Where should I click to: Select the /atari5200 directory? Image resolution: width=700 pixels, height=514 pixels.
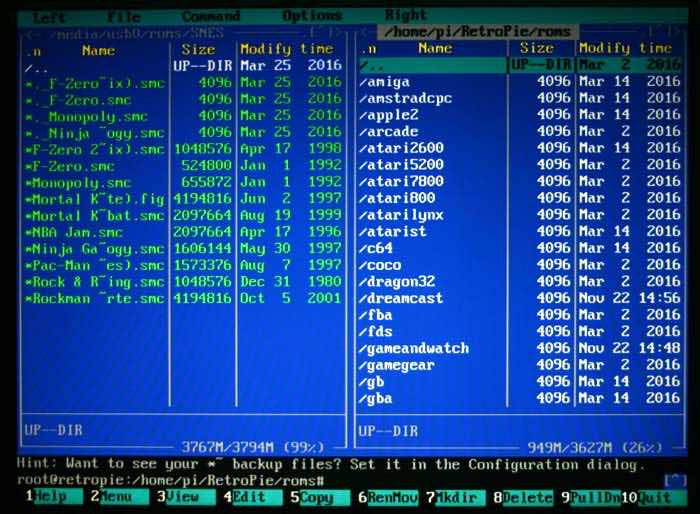point(520,164)
